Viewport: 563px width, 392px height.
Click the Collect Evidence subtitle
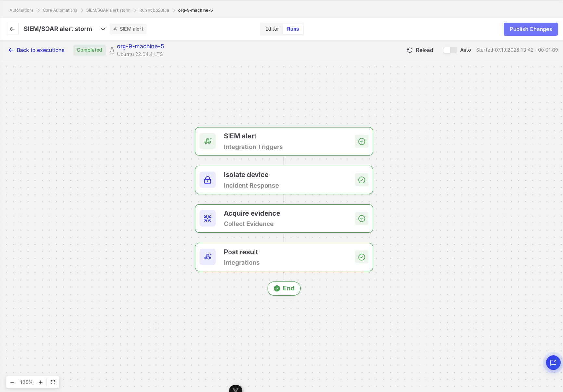pos(249,224)
